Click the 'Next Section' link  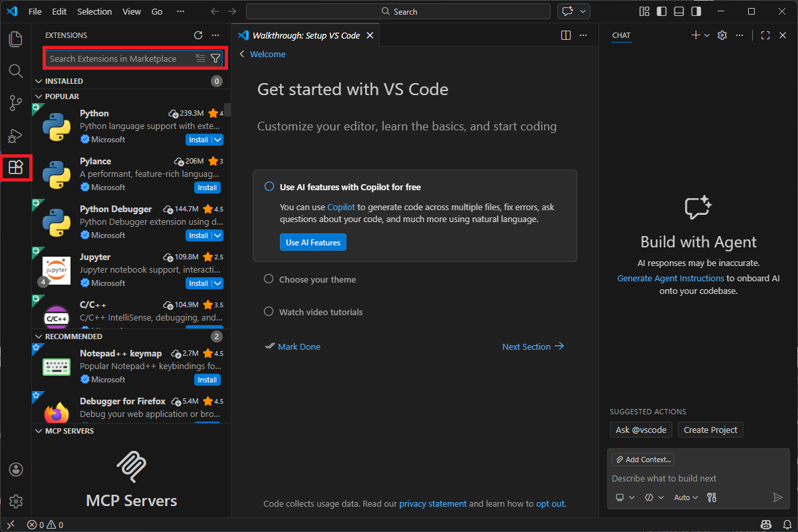click(x=533, y=346)
